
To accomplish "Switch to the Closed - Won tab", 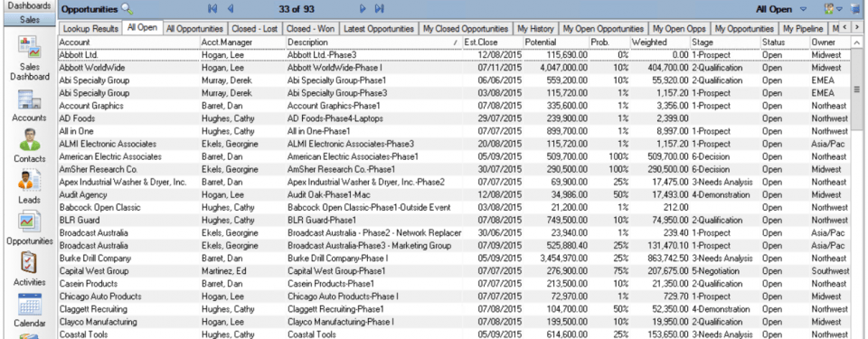I will coord(310,29).
